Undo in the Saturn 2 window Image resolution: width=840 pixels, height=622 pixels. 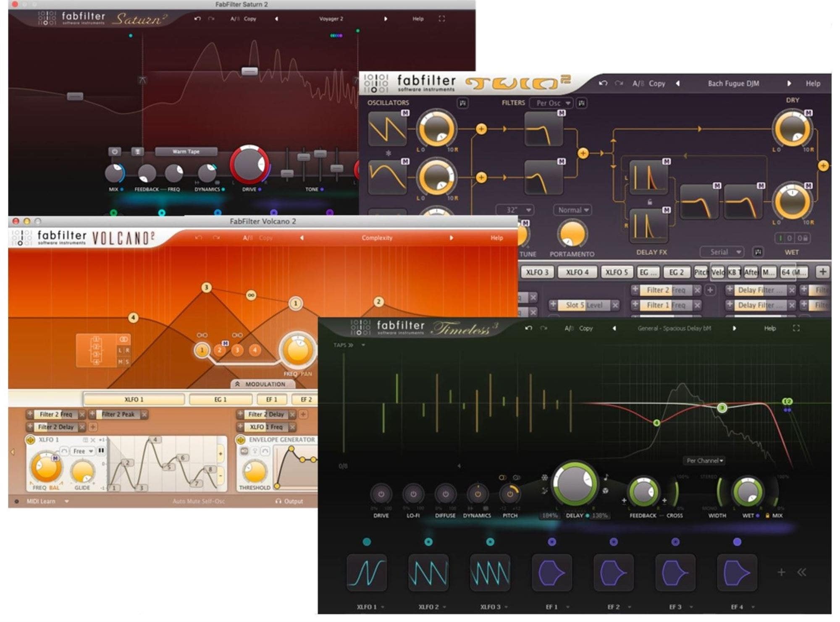coord(197,19)
